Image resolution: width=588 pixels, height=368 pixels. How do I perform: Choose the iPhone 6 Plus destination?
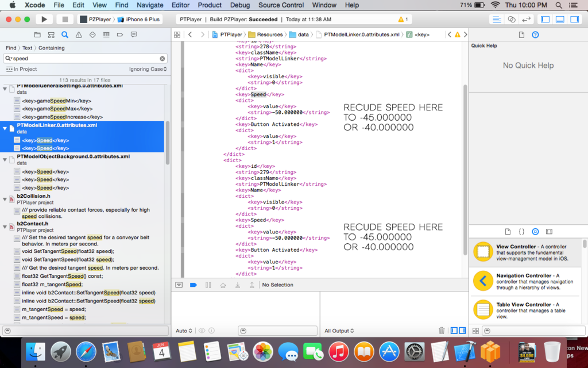(139, 20)
